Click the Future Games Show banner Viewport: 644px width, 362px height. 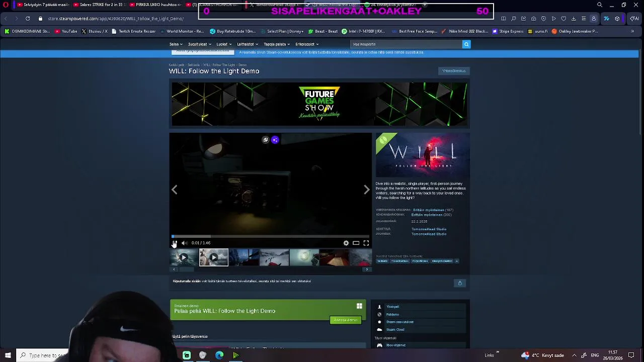[x=319, y=104]
